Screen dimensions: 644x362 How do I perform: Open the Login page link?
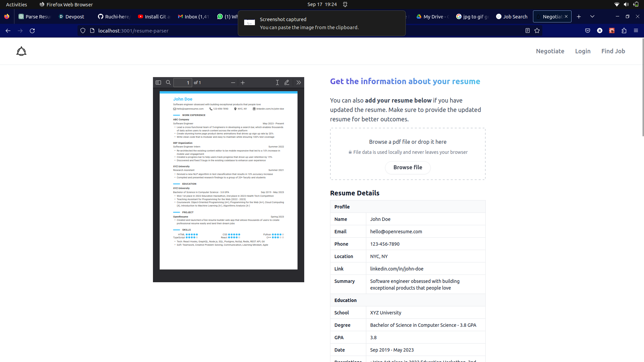point(583,51)
